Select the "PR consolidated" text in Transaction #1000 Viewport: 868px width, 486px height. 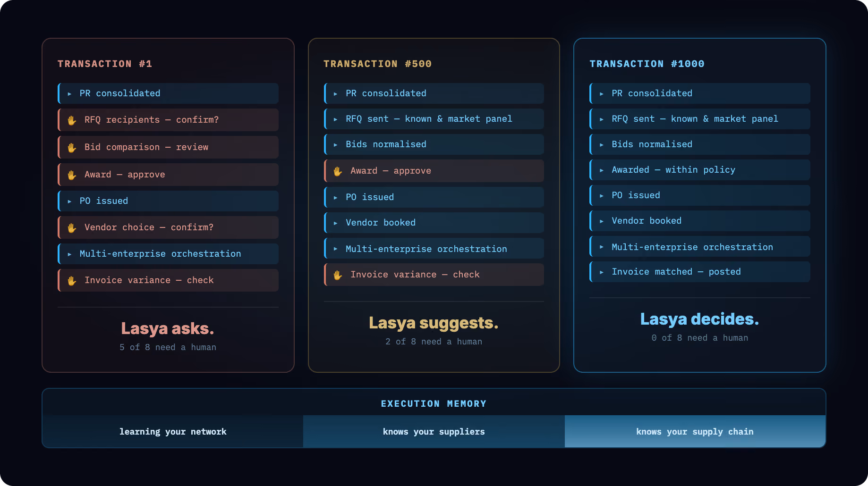(652, 93)
